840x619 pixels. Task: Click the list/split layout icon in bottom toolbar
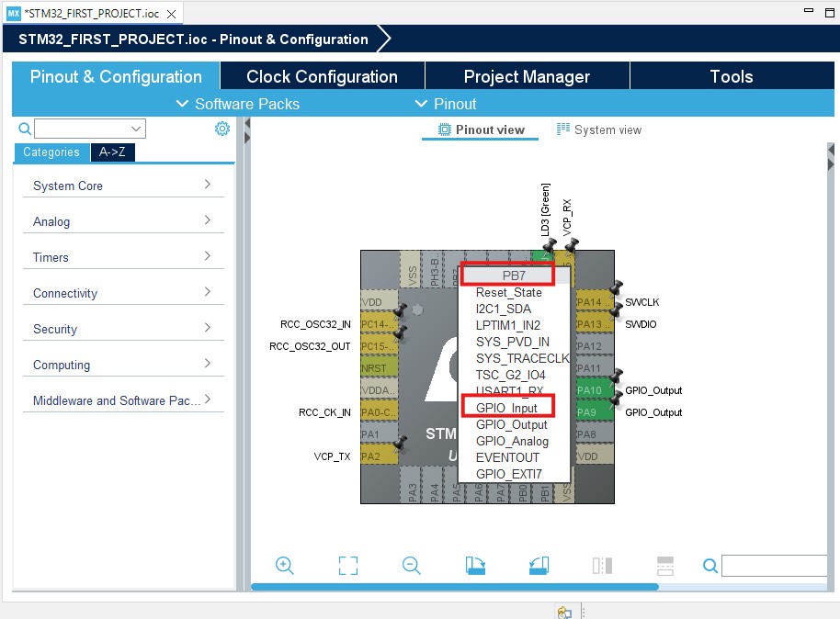(x=665, y=566)
